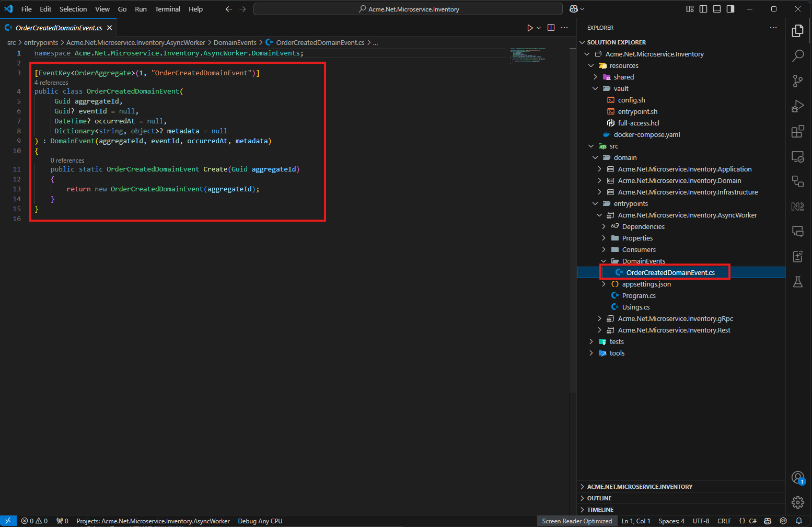Open the Testing beaker icon
Screen dimensions: 812x527
pos(798,282)
